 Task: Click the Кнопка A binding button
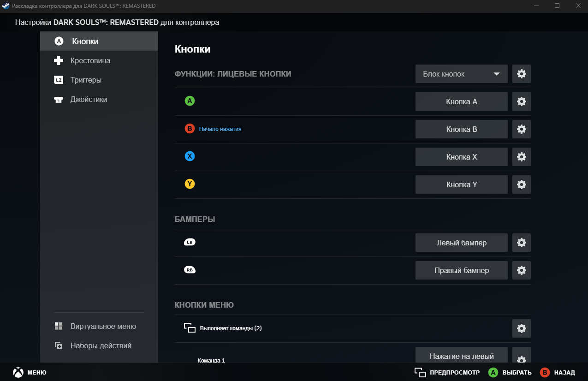461,101
